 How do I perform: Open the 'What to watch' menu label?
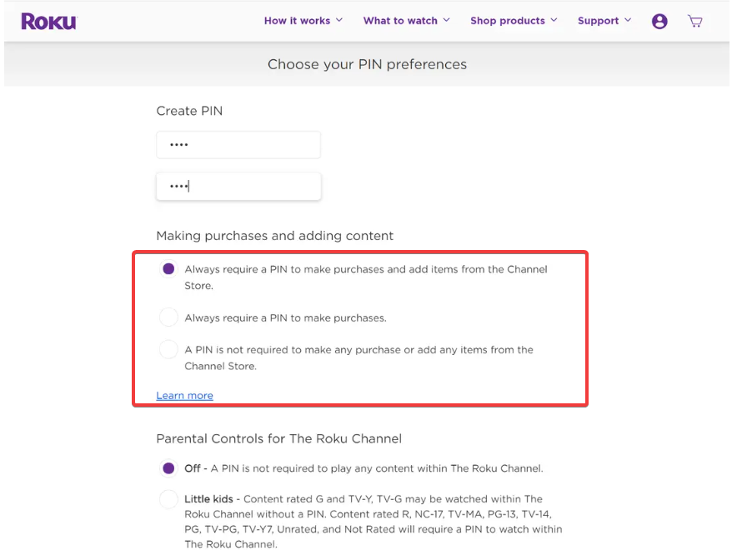(x=400, y=21)
